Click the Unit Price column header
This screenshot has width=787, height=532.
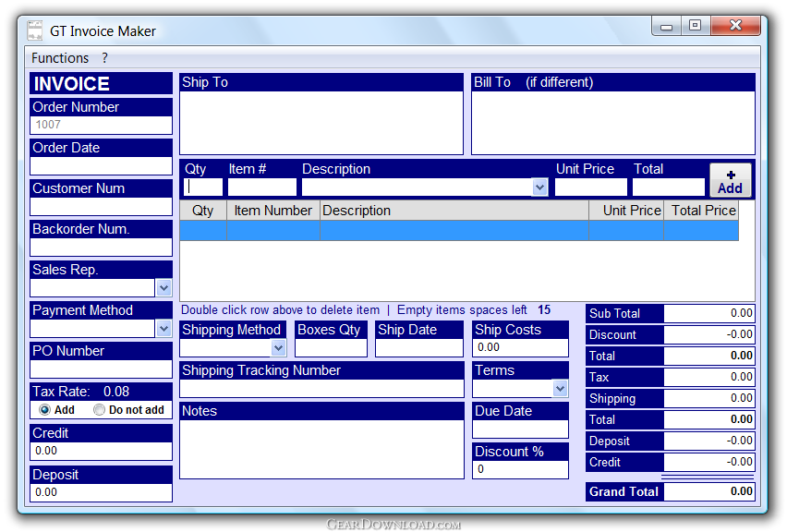(x=626, y=211)
